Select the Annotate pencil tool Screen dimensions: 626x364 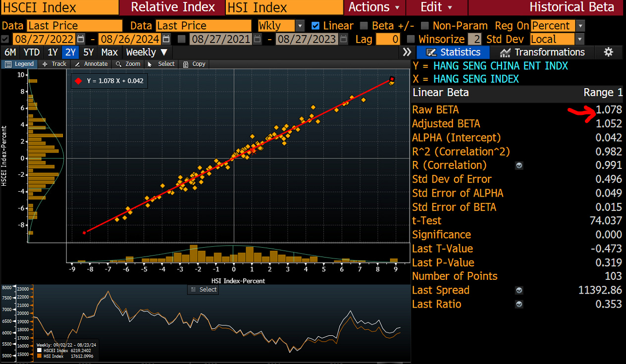pos(92,64)
